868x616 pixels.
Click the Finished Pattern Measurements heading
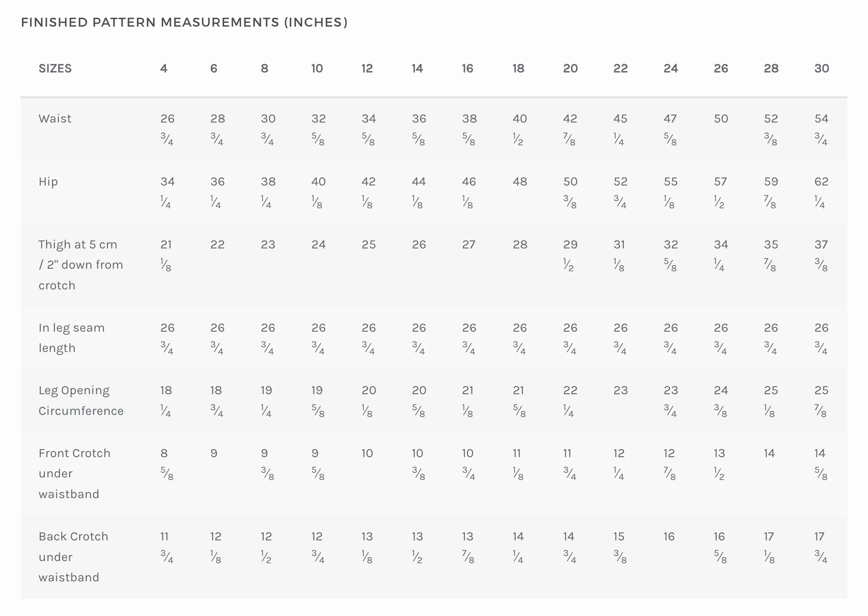click(184, 22)
